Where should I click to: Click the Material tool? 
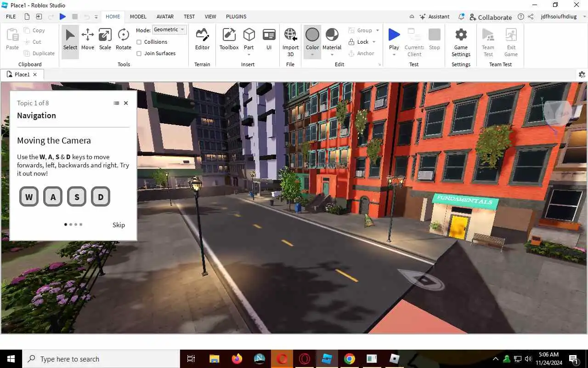[332, 40]
